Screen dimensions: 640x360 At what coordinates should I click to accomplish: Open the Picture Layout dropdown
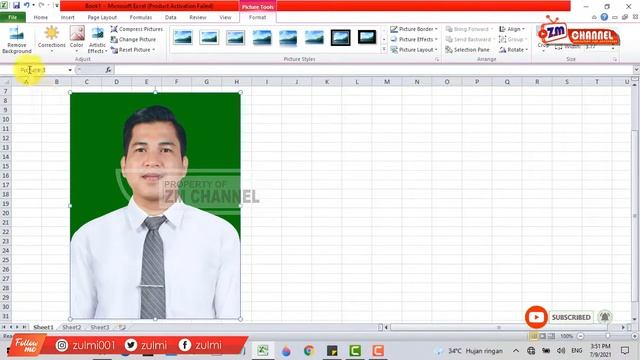click(414, 49)
